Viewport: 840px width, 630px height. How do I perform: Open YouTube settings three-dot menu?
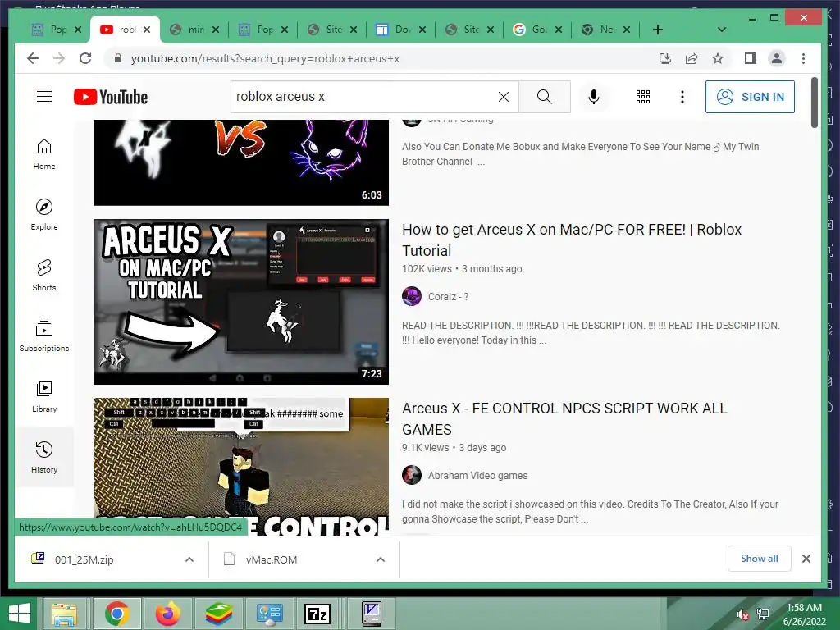point(682,97)
